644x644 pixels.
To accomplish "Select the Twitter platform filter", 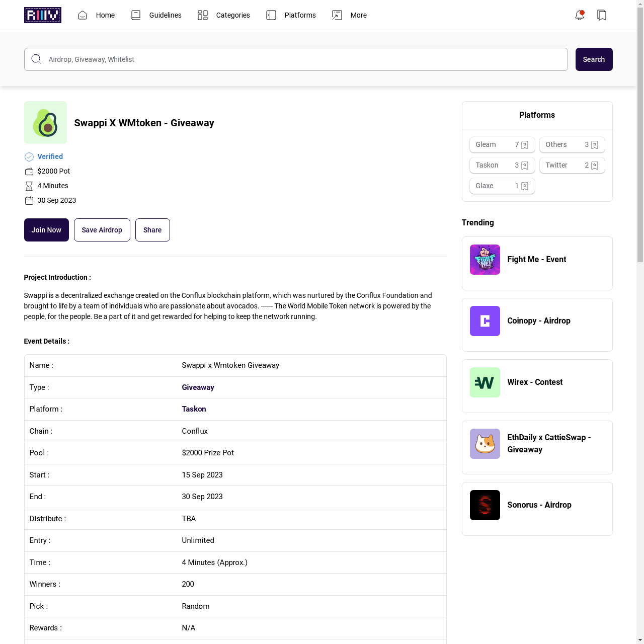I will pyautogui.click(x=572, y=166).
